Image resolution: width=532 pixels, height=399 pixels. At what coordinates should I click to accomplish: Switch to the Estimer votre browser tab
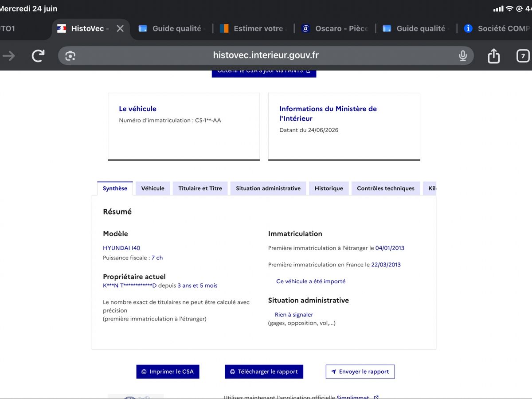(253, 28)
